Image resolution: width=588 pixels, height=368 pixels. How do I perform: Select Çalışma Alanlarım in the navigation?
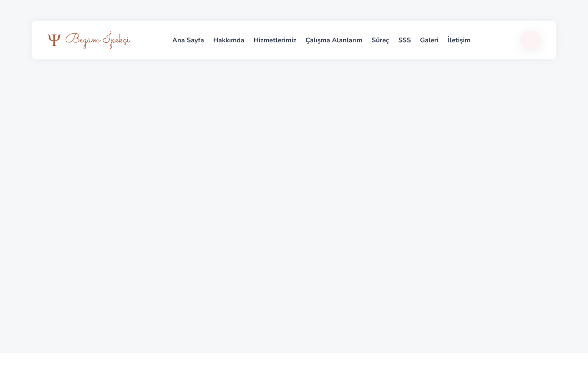pos(334,40)
